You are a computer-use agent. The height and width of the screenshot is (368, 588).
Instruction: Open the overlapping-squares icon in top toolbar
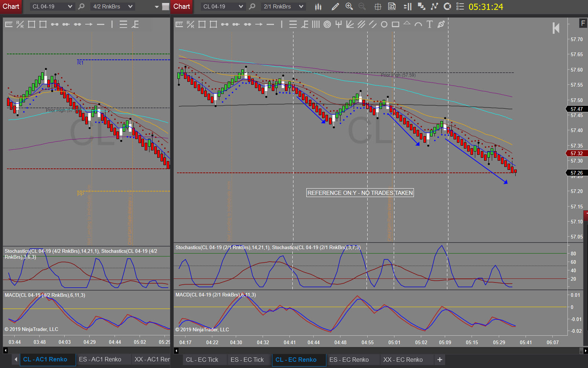[x=422, y=7]
